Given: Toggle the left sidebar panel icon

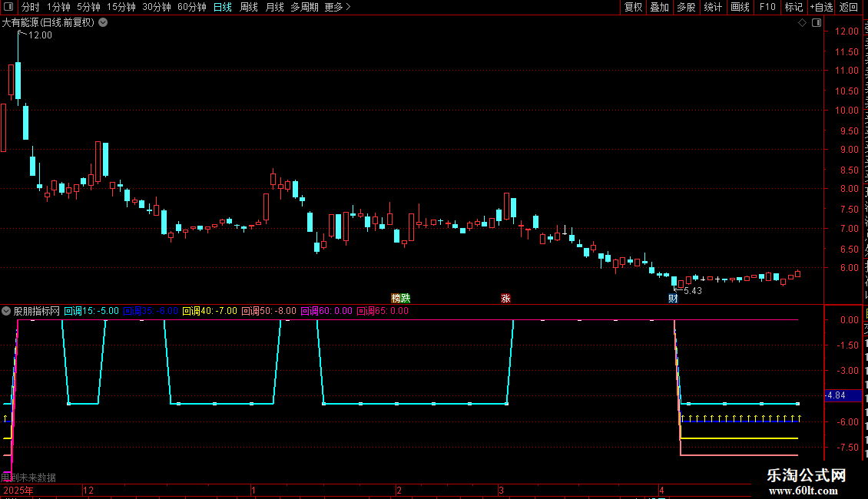Looking at the screenshot, I should pos(8,7).
